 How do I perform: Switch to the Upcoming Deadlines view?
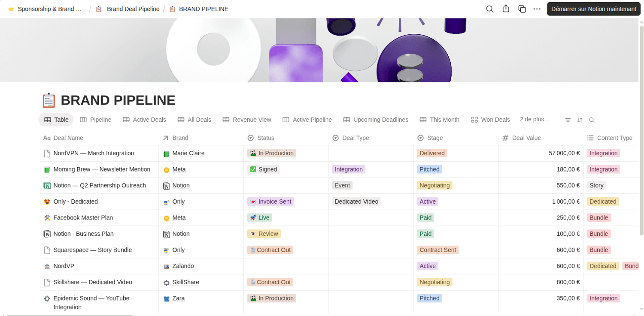[376, 120]
